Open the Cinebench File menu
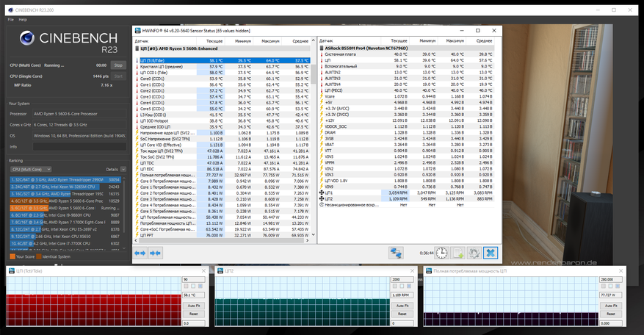This screenshot has height=335, width=644. tap(11, 20)
